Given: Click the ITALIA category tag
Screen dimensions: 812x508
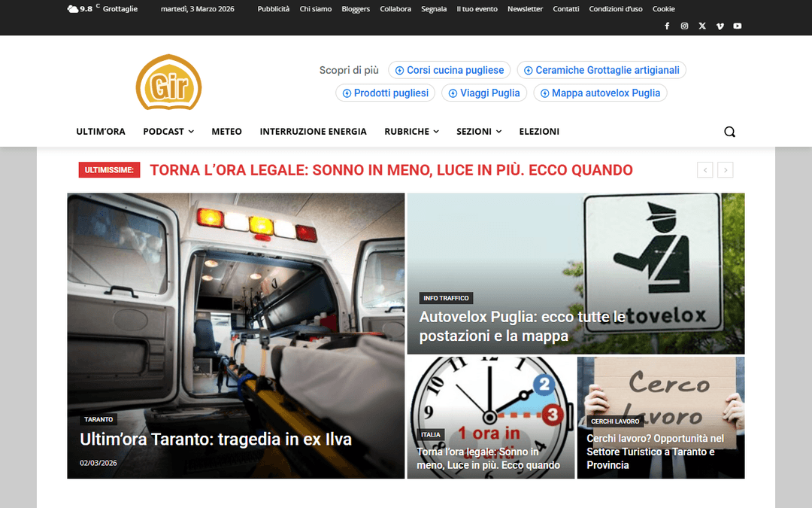Looking at the screenshot, I should (430, 434).
